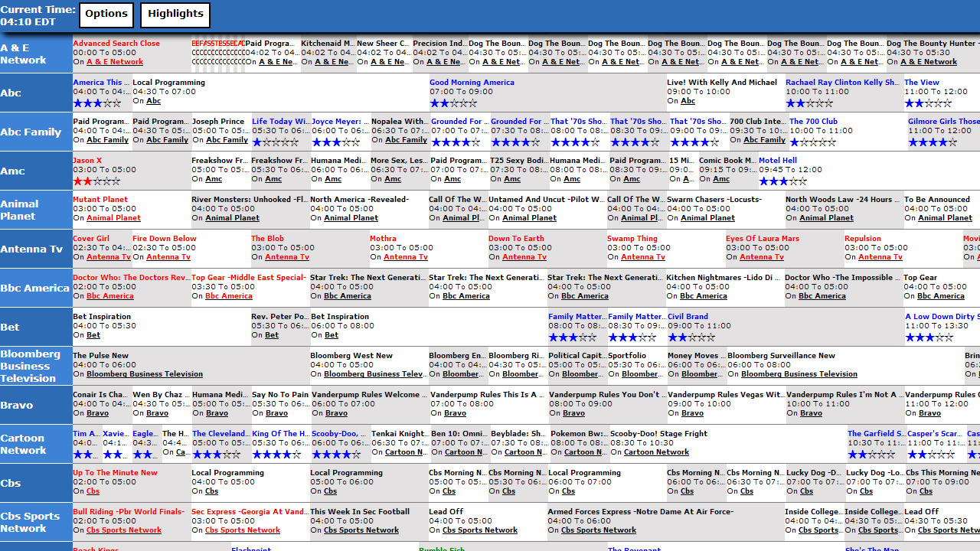
Task: Select the Bloomberg Business Television row header
Action: 36,366
